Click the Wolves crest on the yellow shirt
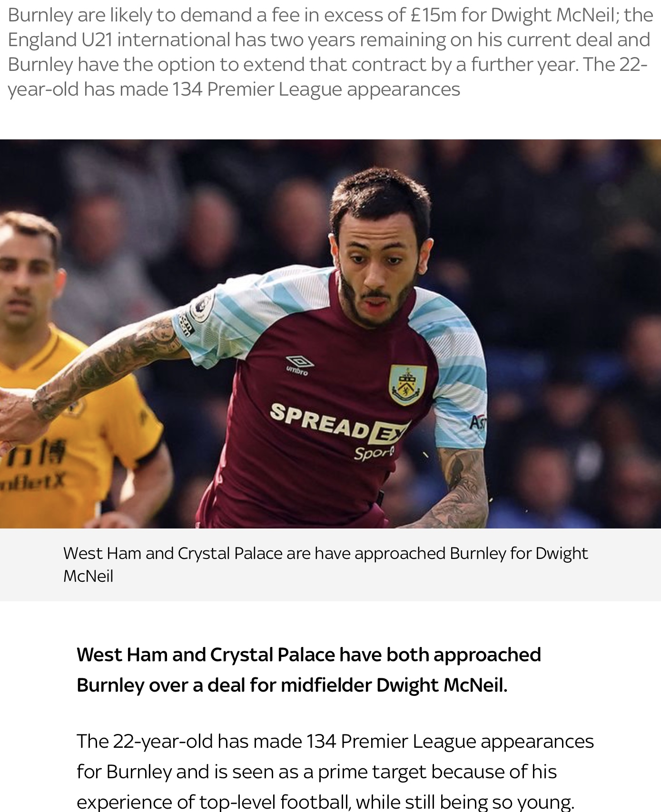Screen dimensions: 661x812 [x=74, y=407]
